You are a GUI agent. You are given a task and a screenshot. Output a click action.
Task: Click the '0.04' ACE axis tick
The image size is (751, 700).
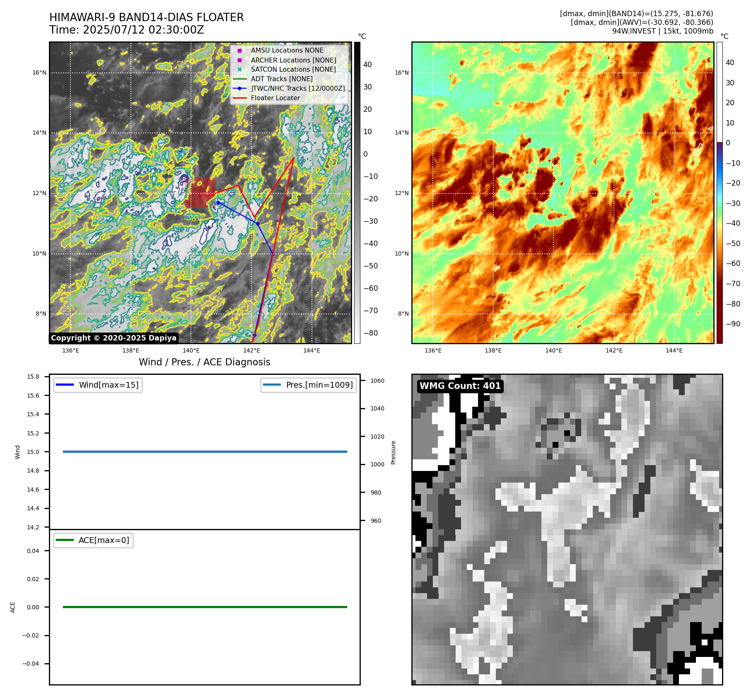click(x=33, y=551)
